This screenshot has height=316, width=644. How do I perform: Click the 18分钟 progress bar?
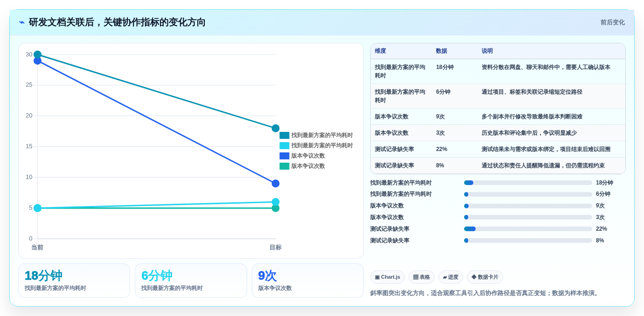tap(528, 183)
